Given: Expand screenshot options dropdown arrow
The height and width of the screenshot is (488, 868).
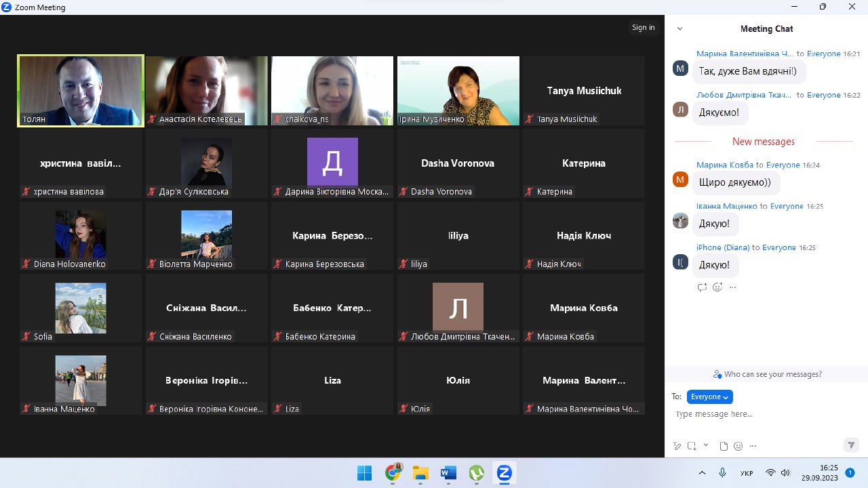Looking at the screenshot, I should (706, 445).
